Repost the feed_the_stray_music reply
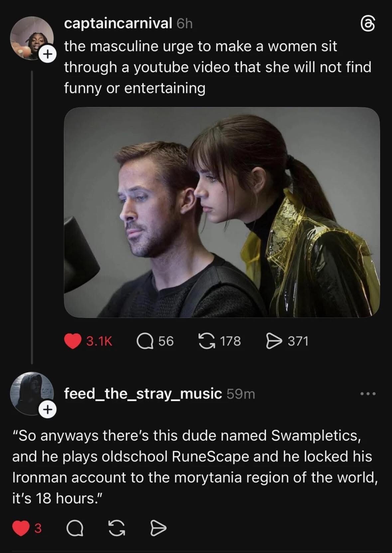The width and height of the screenshot is (392, 553). (117, 528)
